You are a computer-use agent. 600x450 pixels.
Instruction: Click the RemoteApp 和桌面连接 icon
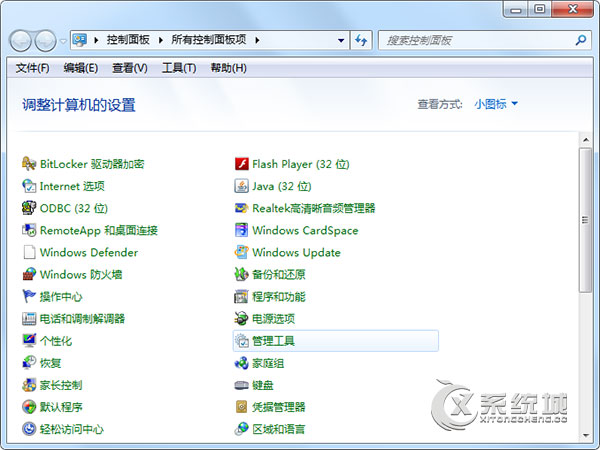pos(29,230)
